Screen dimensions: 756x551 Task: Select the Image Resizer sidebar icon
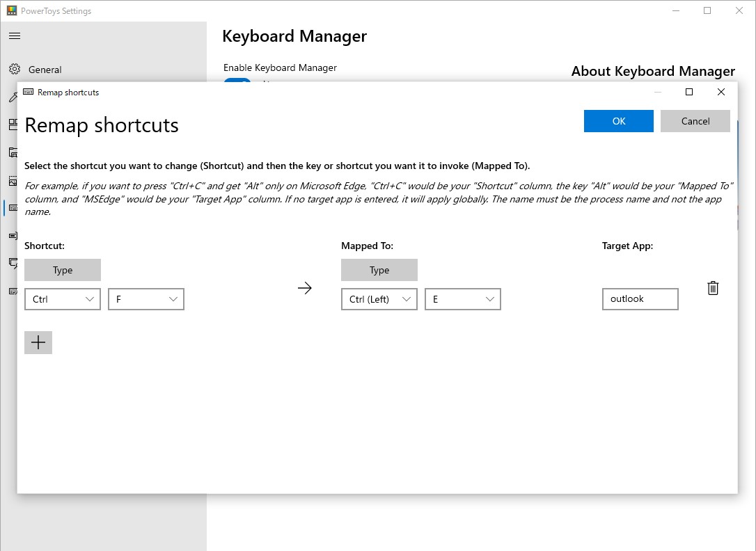point(15,179)
